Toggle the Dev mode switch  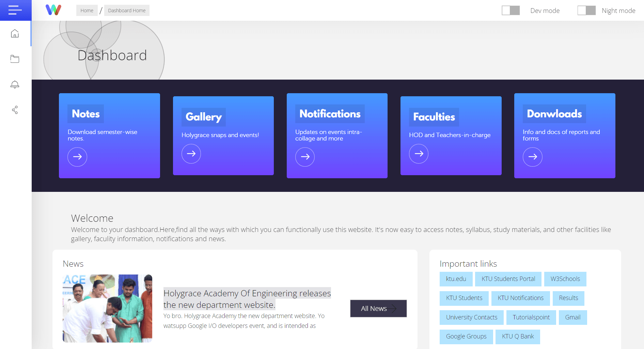[x=511, y=11]
